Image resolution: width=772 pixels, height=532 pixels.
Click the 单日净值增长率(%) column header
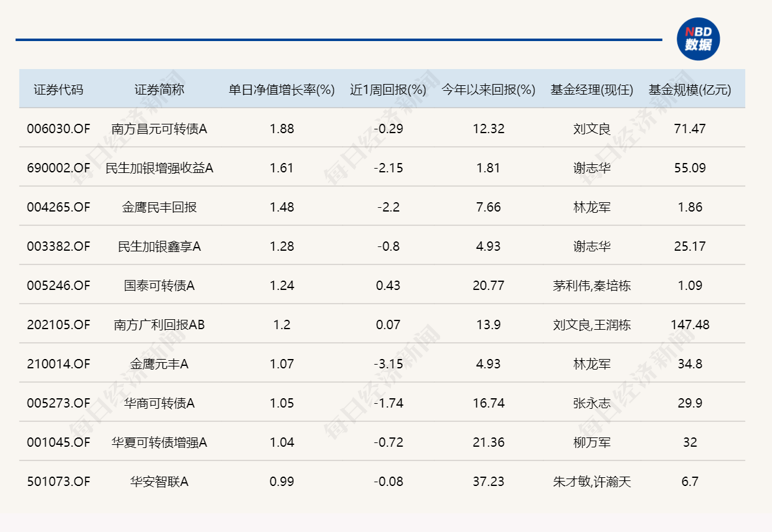tap(282, 90)
